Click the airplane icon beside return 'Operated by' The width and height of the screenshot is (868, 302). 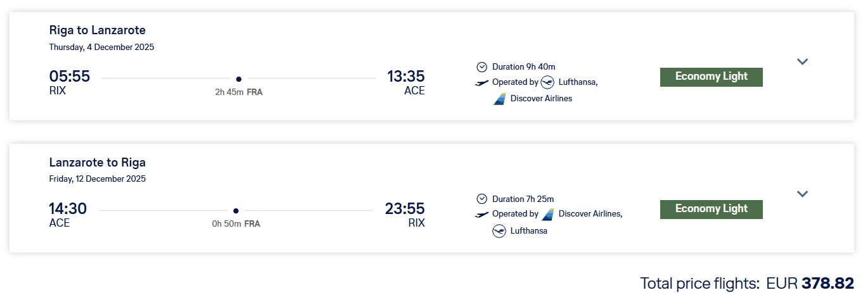click(x=482, y=215)
